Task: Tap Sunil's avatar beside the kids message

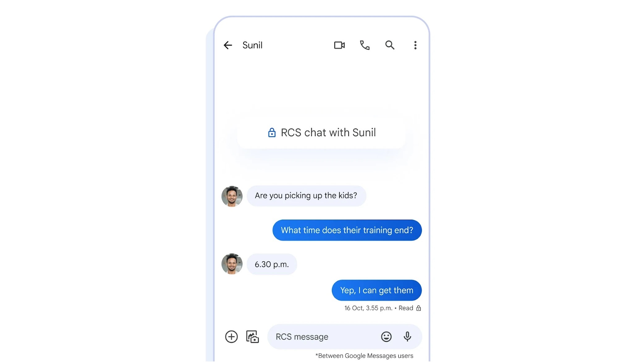Action: point(232,196)
